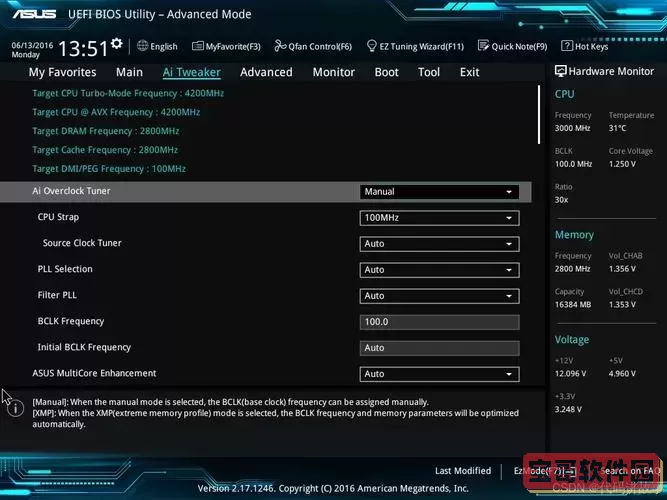Click Target DMI/PEG Frequency : 100MHz

tap(109, 169)
